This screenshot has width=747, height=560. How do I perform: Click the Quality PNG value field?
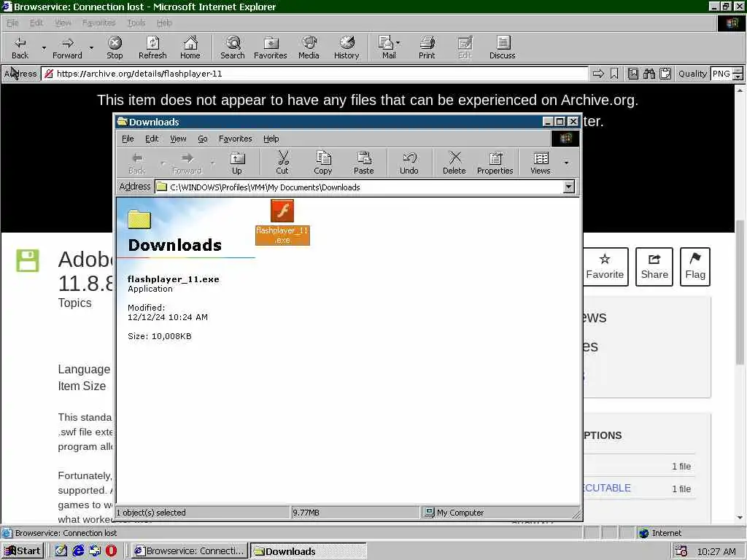click(x=721, y=74)
